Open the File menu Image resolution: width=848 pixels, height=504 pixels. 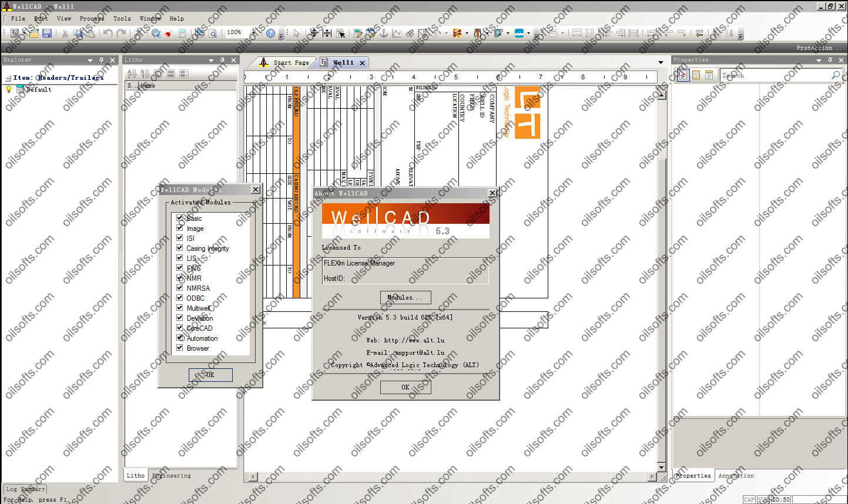pos(18,18)
